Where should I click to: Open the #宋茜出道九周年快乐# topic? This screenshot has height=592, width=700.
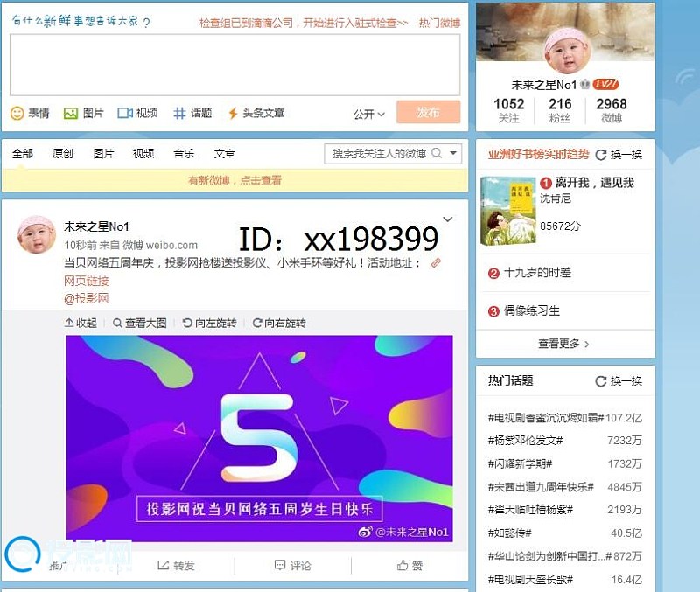pos(541,487)
